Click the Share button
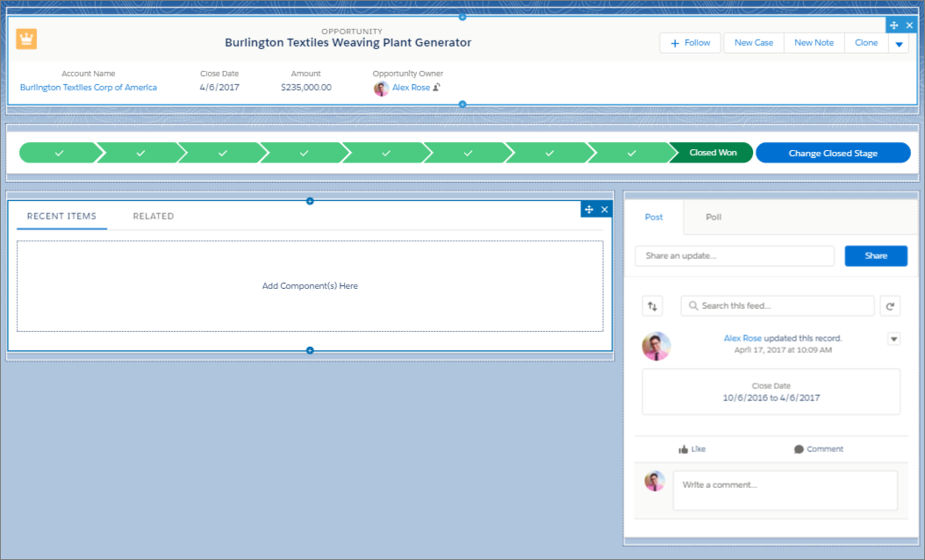 coord(876,256)
